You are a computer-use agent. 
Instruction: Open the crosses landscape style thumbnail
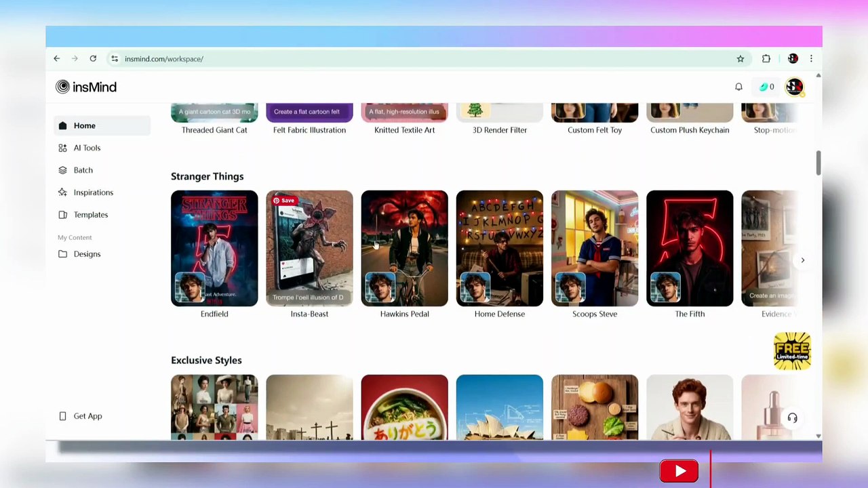point(309,407)
